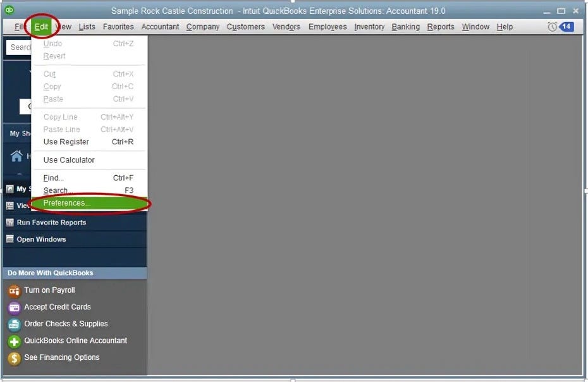Image resolution: width=588 pixels, height=382 pixels.
Task: Click the Home house icon in sidebar
Action: coord(16,156)
